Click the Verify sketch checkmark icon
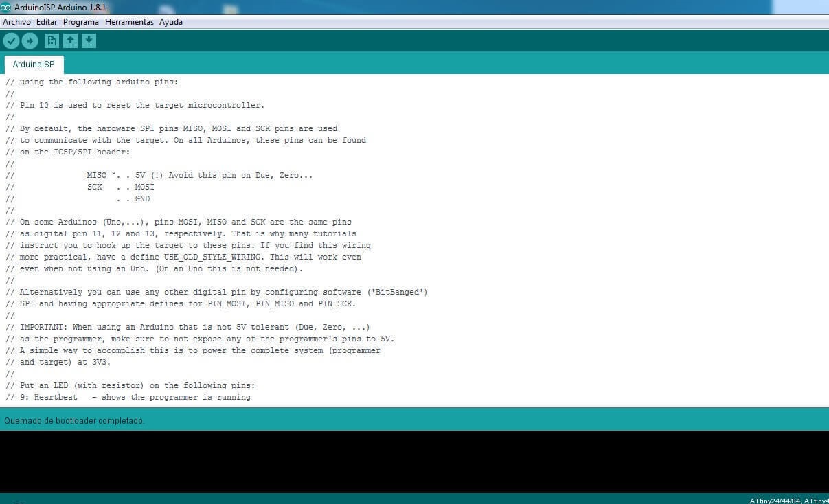Viewport: 829px width, 504px height. [x=11, y=41]
